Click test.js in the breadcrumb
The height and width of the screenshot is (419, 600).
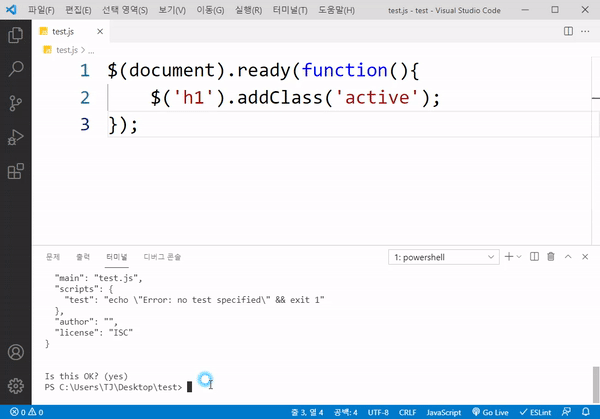point(67,50)
